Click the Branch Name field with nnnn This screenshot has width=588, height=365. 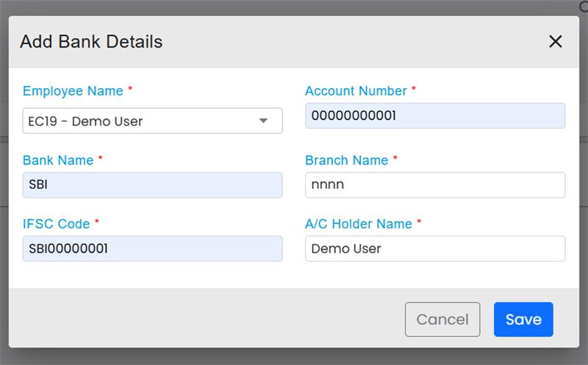[x=434, y=185]
